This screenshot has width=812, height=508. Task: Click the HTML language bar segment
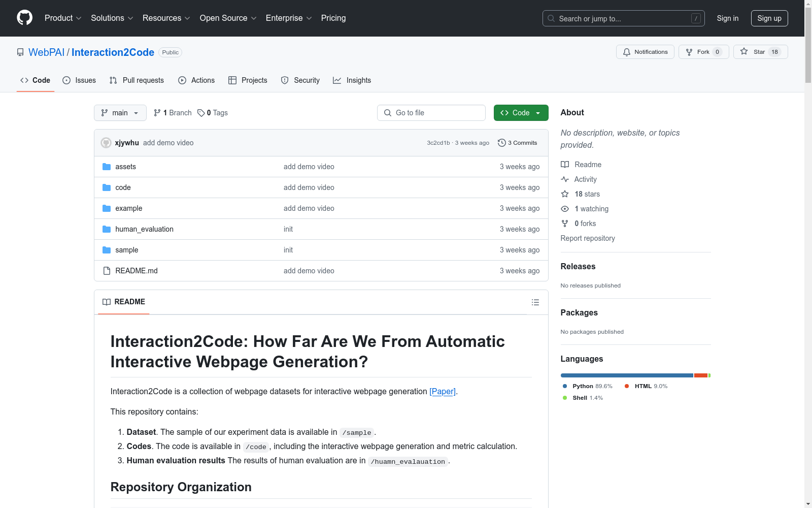tap(701, 375)
